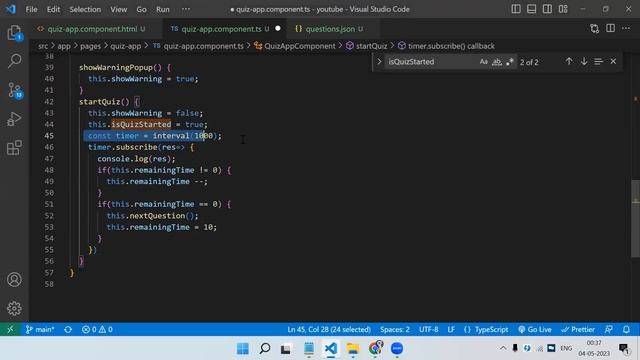Open pages breadcrumb segment
This screenshot has width=640, height=360.
[x=91, y=46]
